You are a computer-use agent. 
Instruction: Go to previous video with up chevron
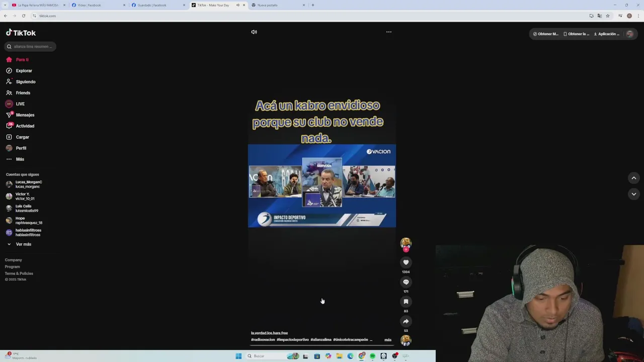pos(634,178)
